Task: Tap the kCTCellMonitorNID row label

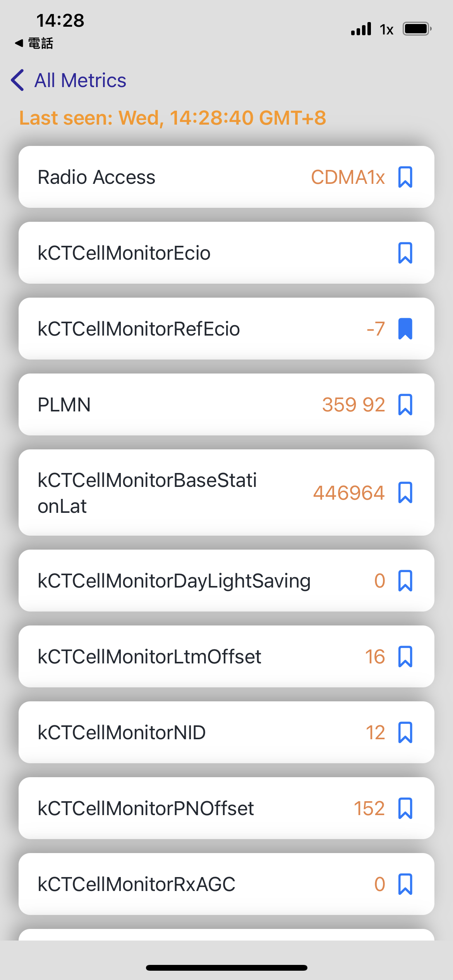Action: click(x=122, y=732)
